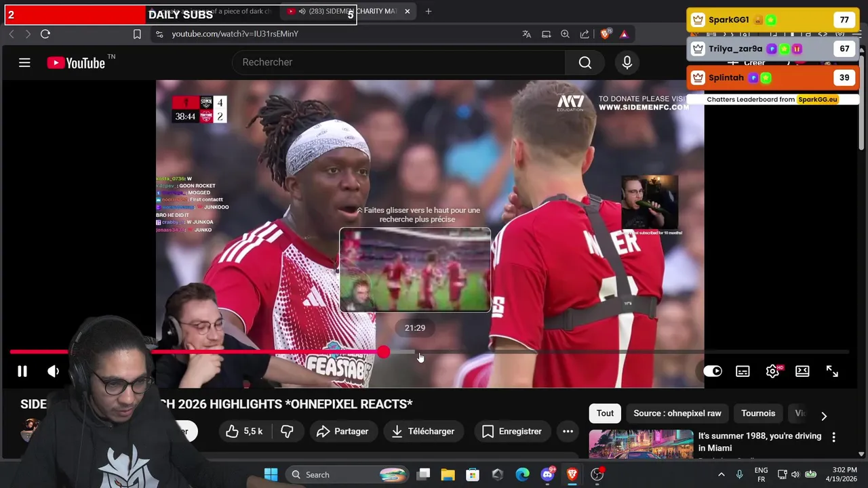The height and width of the screenshot is (488, 868).
Task: Click the YouTube search magnifier button
Action: (585, 62)
